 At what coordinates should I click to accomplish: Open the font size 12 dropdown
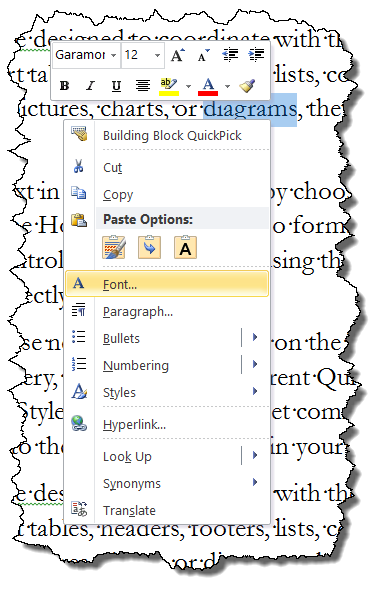coord(157,55)
